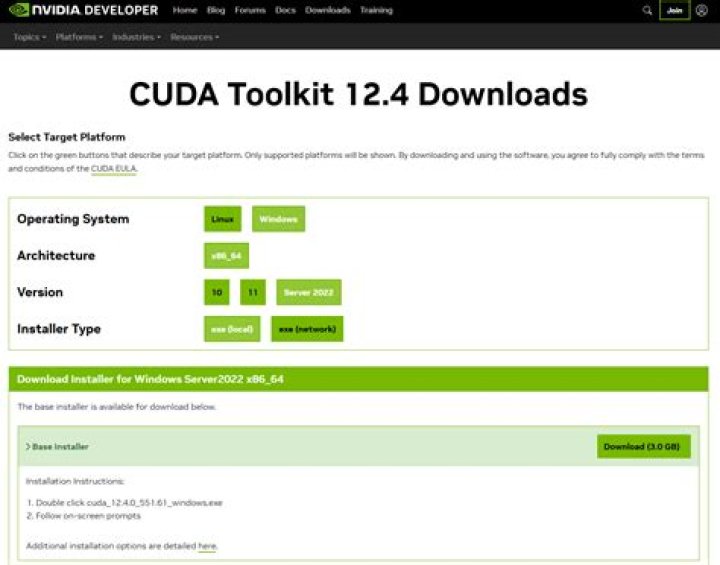This screenshot has width=720, height=565.
Task: Open the CUDA EULA link
Action: coord(114,169)
